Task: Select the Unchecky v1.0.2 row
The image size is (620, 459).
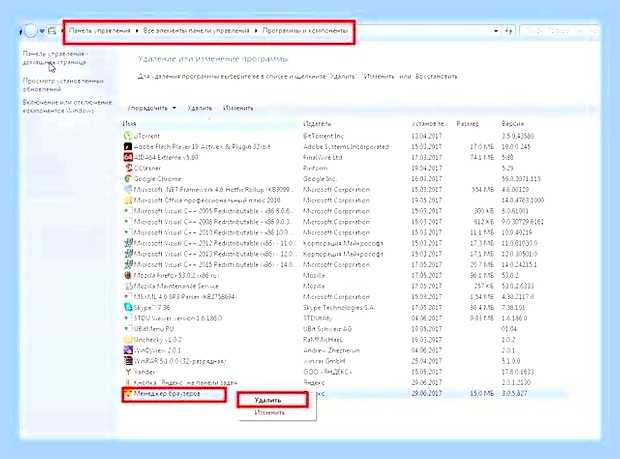Action: pyautogui.click(x=346, y=340)
